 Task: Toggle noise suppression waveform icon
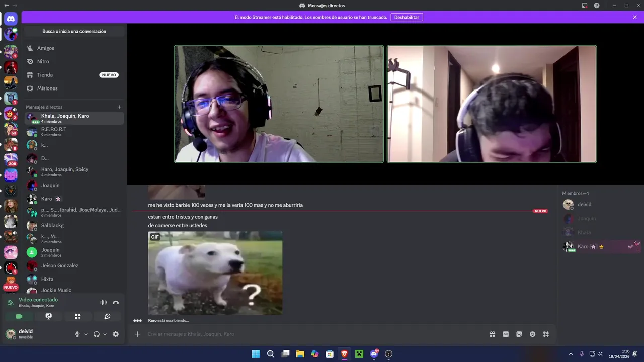104,302
